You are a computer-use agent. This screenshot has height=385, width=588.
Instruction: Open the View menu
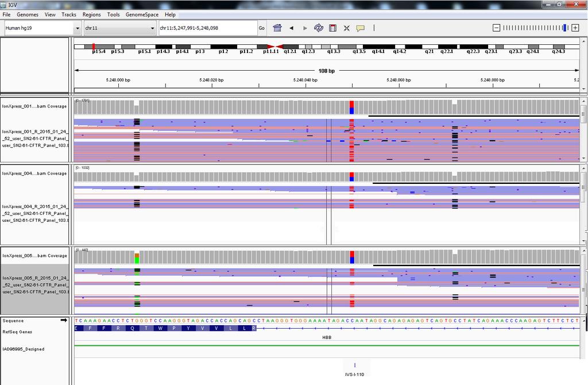50,14
